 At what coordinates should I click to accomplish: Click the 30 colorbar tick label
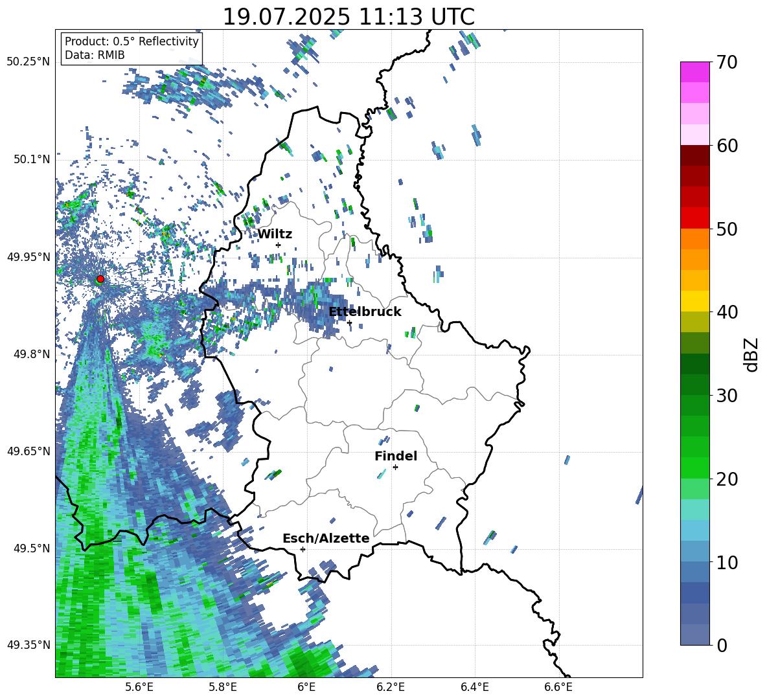point(727,396)
